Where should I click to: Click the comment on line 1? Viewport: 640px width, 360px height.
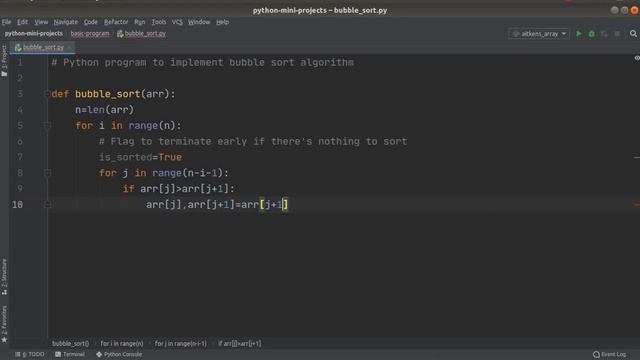[x=203, y=62]
